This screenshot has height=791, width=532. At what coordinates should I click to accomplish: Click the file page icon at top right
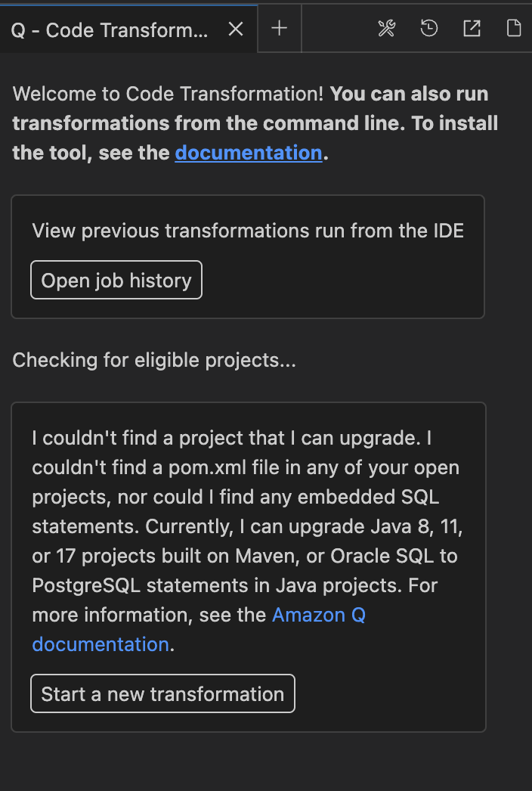pos(514,29)
